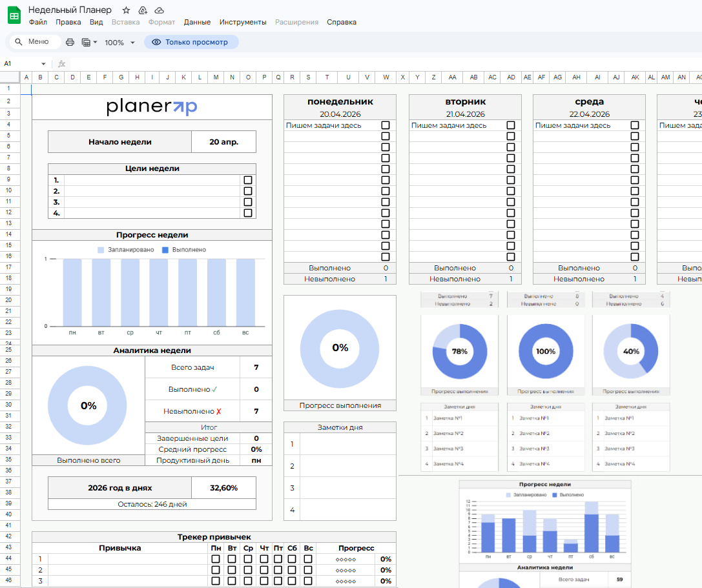Image resolution: width=702 pixels, height=588 pixels.
Task: Tick понедельник Пишем задачи здесь checkbox
Action: (x=386, y=125)
